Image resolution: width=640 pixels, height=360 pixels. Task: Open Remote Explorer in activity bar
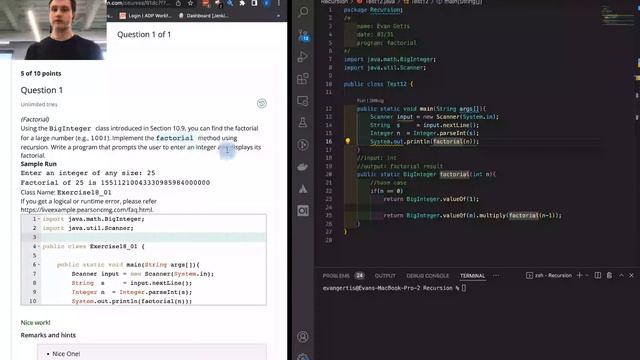click(x=303, y=100)
